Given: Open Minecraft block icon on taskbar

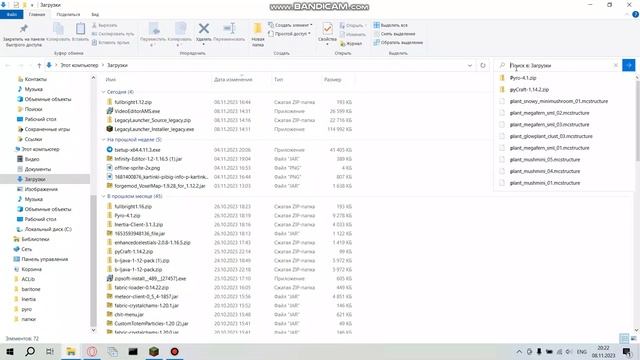Looking at the screenshot, I should pos(154,351).
